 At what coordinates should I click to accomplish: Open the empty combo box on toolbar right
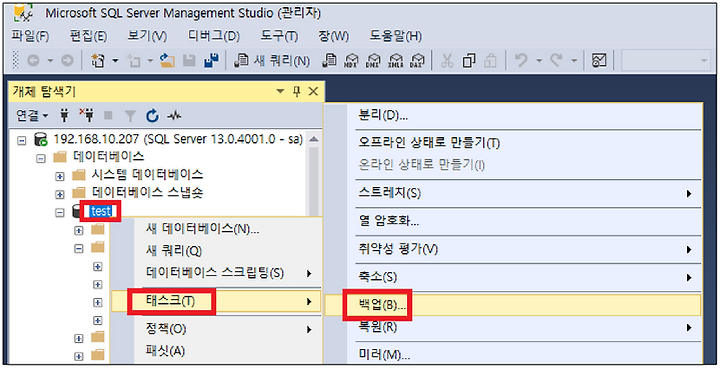(x=665, y=61)
